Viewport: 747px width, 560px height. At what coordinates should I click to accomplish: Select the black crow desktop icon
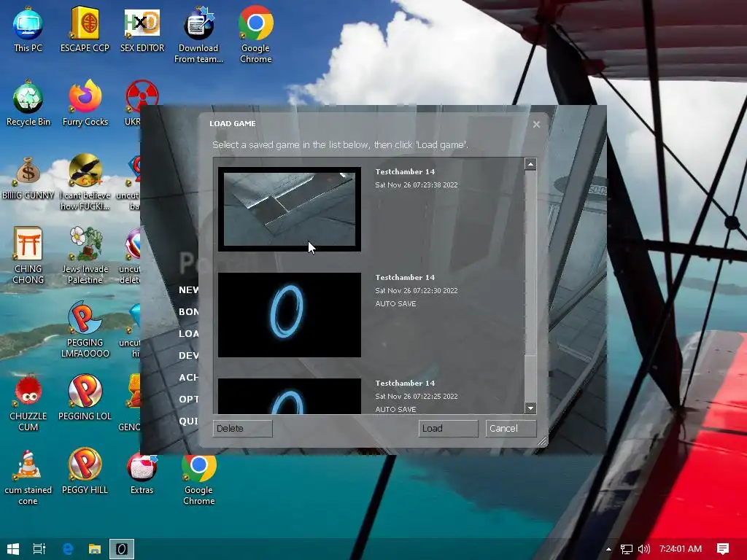tap(85, 183)
